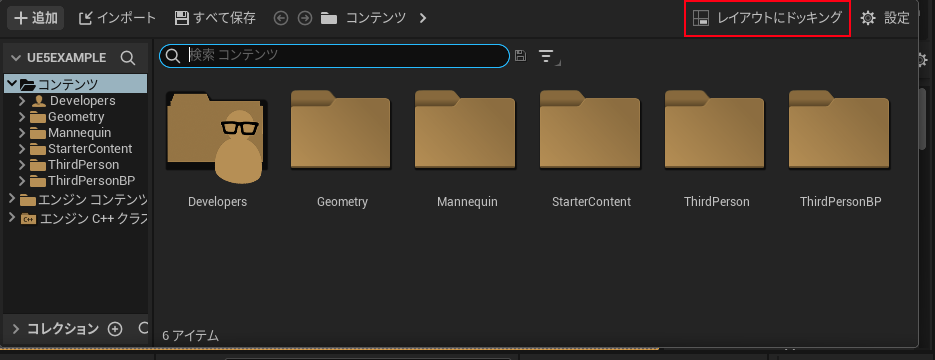Click the 6 アイテム count text
This screenshot has height=360, width=935.
point(190,336)
